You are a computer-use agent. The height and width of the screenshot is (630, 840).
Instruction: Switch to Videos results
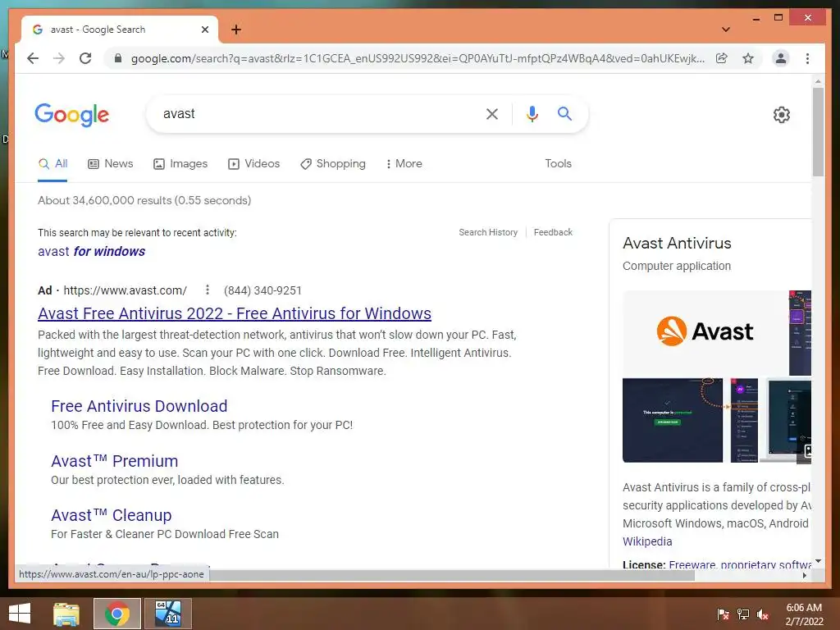click(x=254, y=163)
